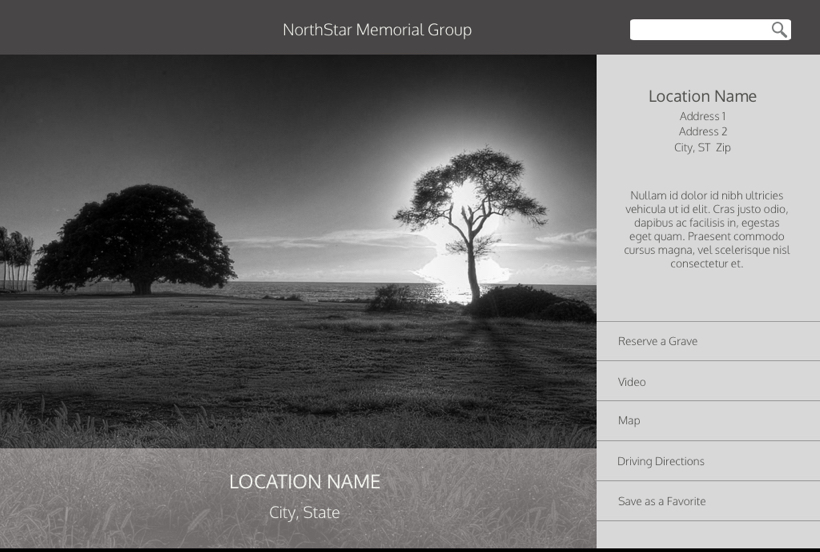Click the NorthStar Memorial Group title
Viewport: 820px width, 552px height.
377,30
